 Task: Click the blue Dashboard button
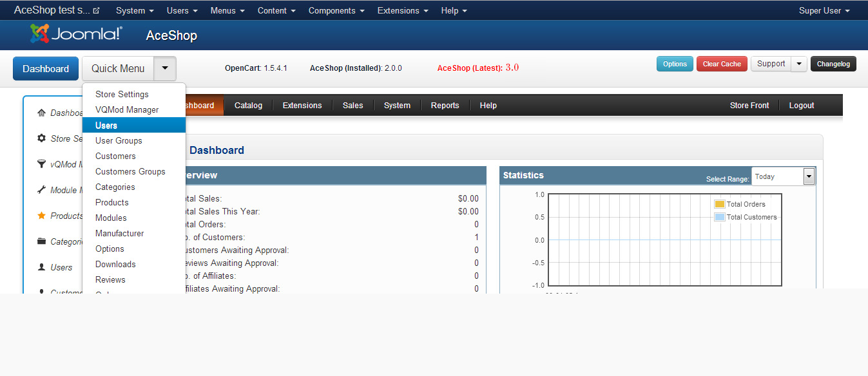point(46,68)
